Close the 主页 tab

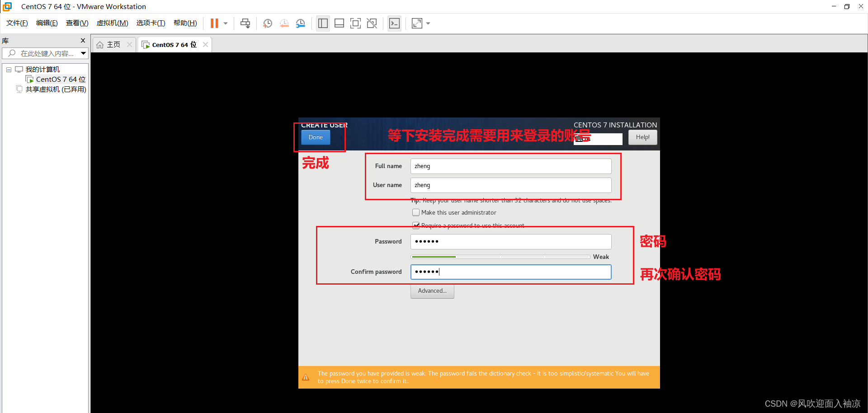[x=130, y=44]
